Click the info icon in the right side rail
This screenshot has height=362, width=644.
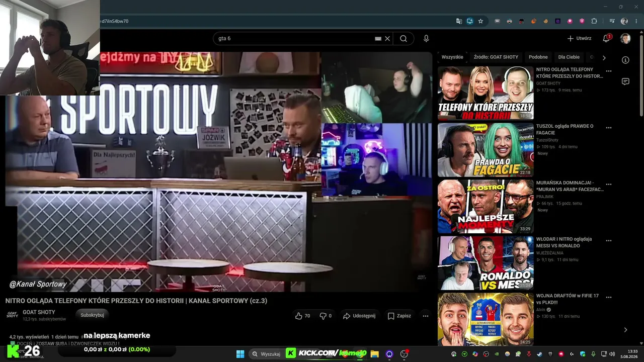point(625,60)
